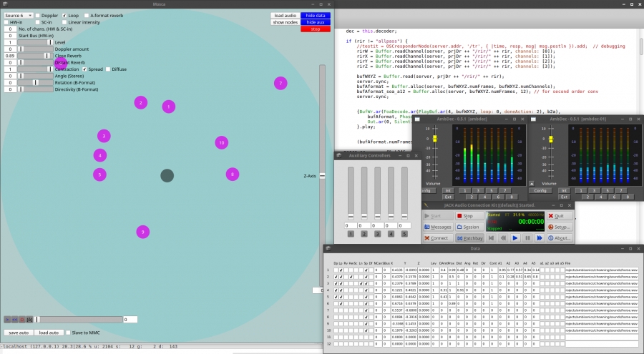Click the Mosca timeline position slider

79,320
